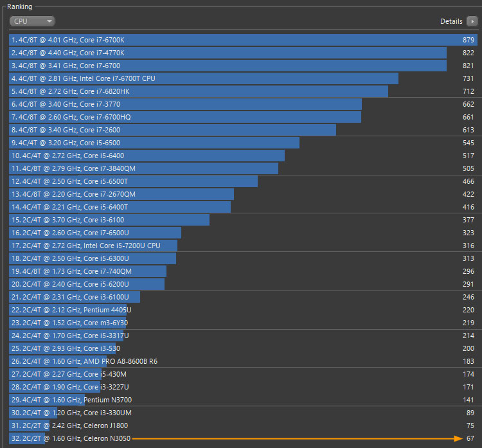
Task: Click the score value 879
Action: pos(468,40)
